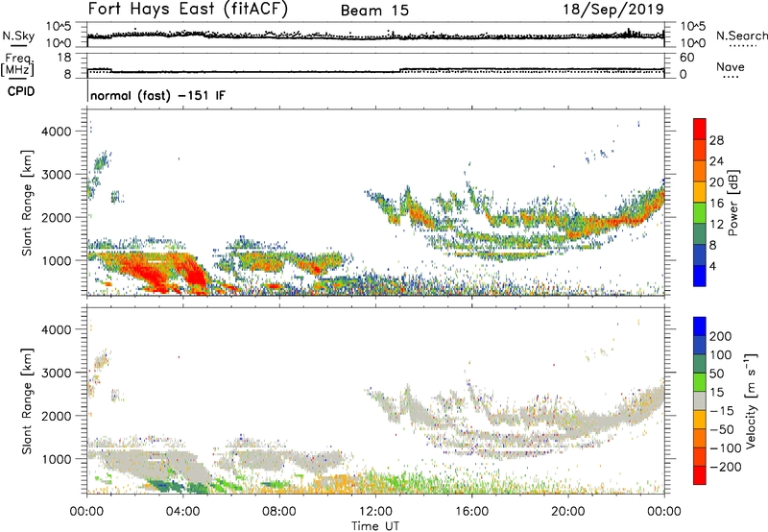Click the 'N.Sky' legend label

(18, 36)
